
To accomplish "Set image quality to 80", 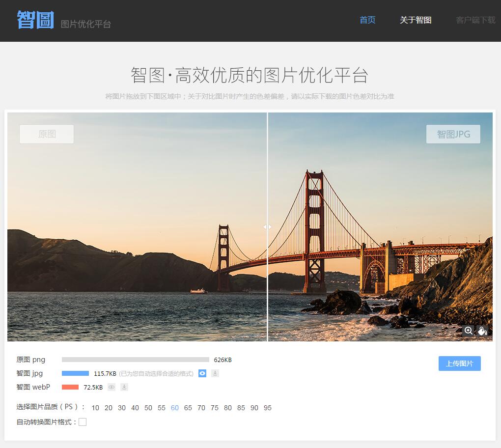I will pos(227,408).
